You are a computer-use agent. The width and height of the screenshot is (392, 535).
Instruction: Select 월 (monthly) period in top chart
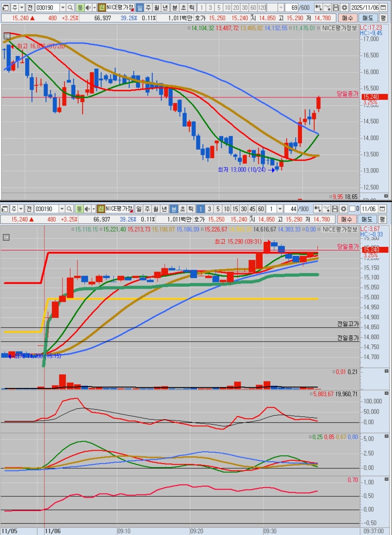[157, 8]
